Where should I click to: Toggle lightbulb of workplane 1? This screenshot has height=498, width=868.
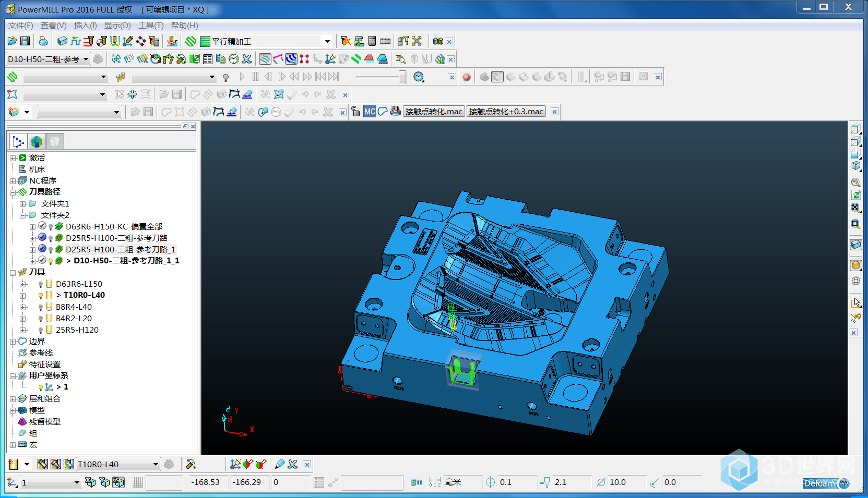click(40, 387)
